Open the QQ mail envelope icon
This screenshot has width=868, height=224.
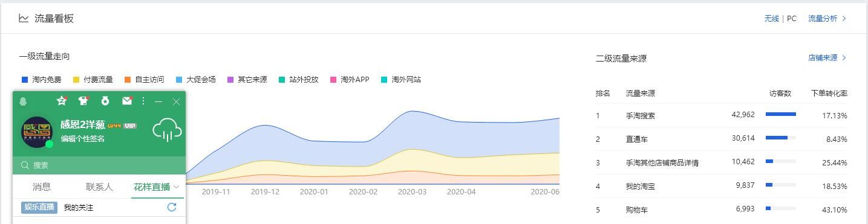[127, 101]
